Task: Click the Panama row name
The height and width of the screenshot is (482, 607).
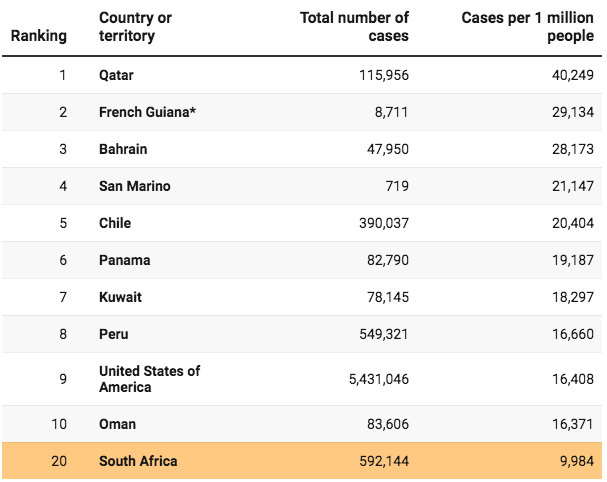Action: [x=125, y=260]
